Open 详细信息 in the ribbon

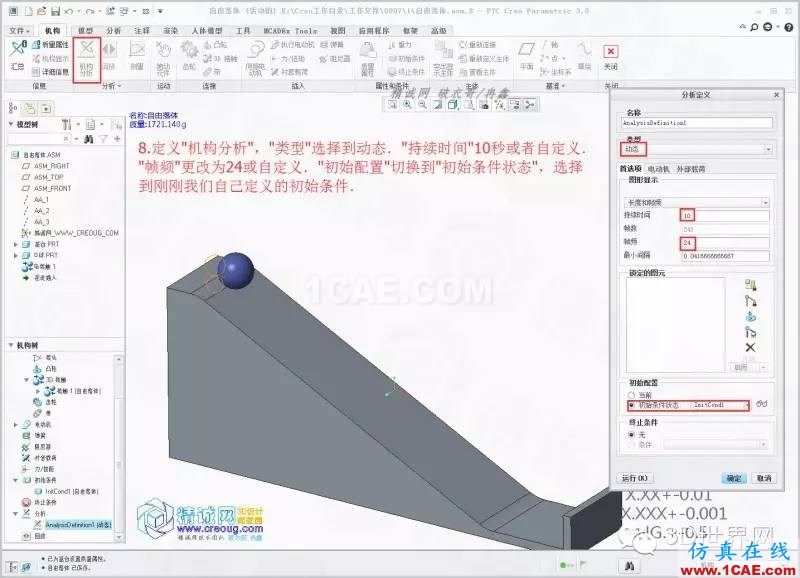(x=50, y=72)
